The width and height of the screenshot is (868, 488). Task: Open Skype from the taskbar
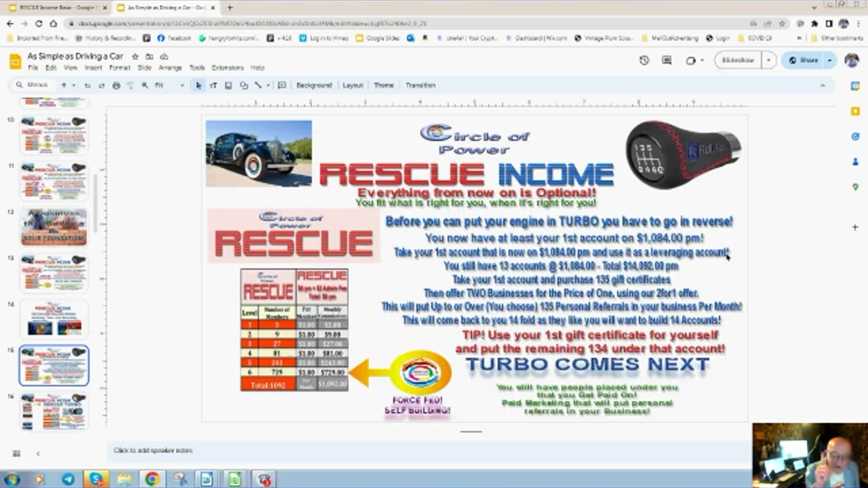pyautogui.click(x=96, y=479)
